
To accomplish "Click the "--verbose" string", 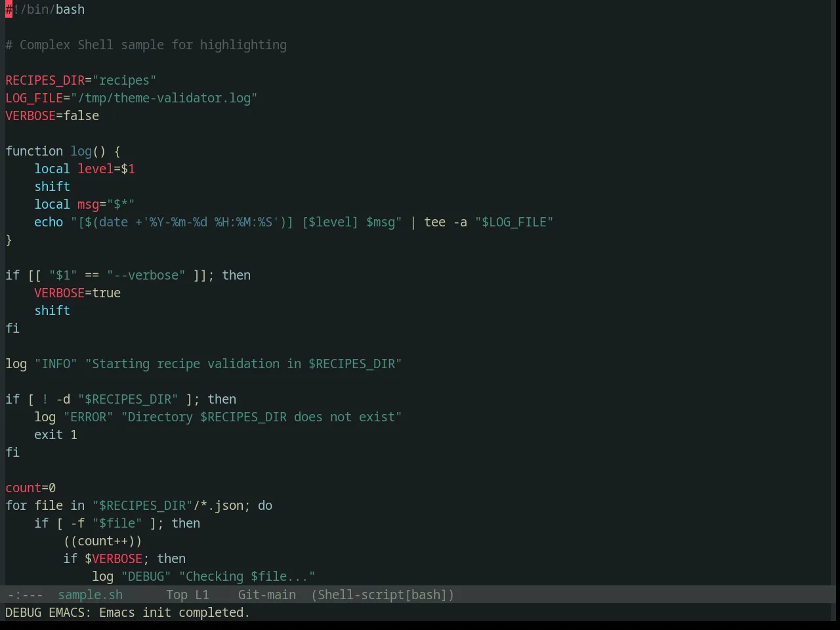I will point(146,275).
